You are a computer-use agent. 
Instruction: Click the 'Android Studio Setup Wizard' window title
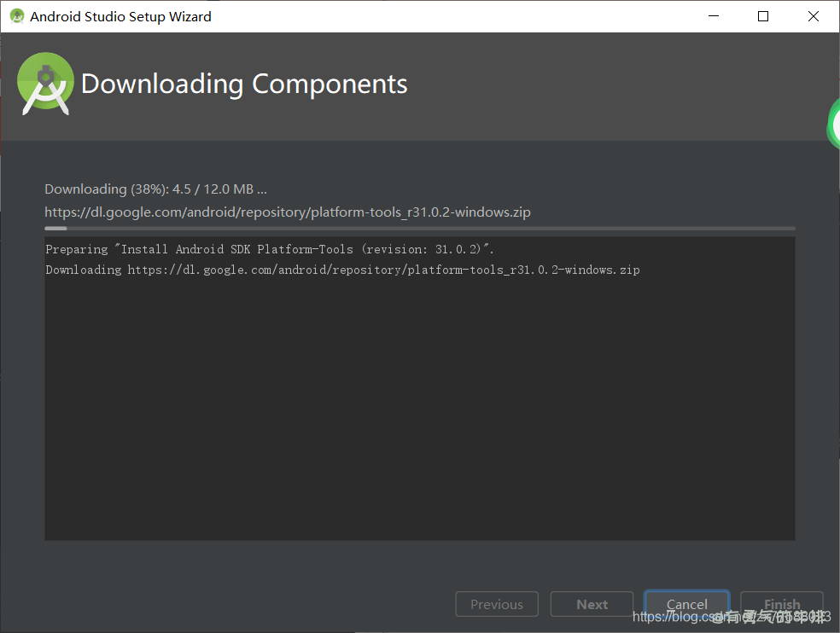(x=120, y=16)
